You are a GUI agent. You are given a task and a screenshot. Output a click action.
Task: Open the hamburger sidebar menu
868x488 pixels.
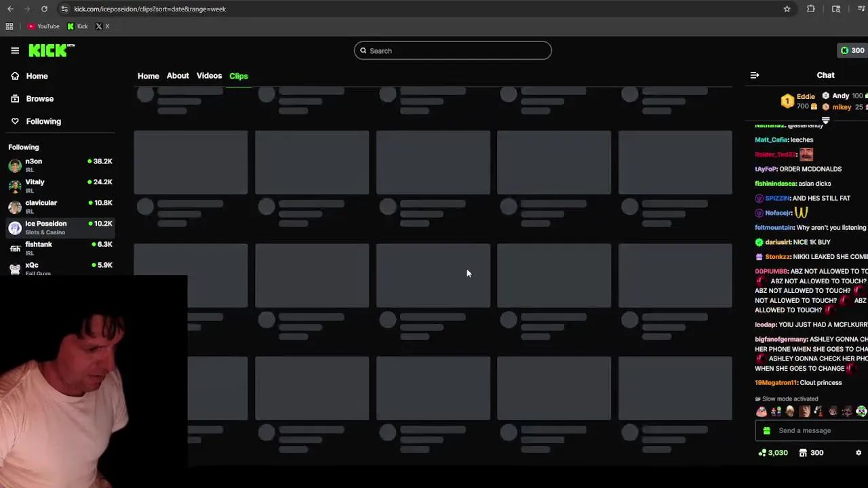pos(15,50)
